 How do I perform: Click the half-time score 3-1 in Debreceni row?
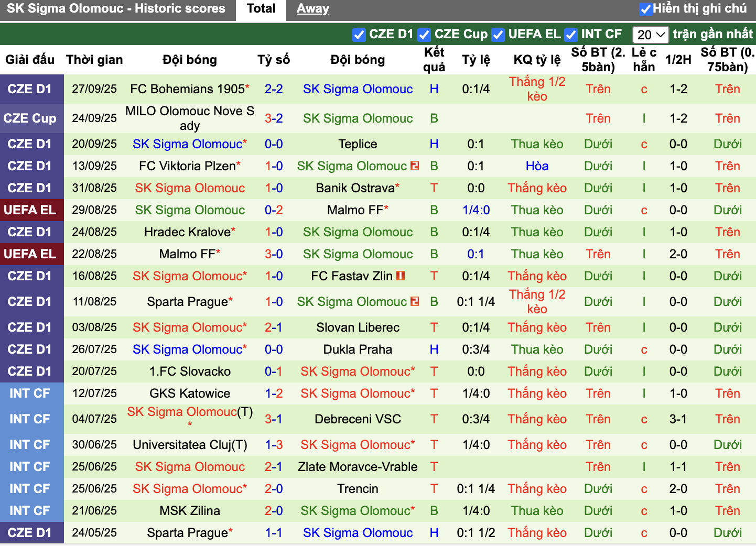coord(678,419)
